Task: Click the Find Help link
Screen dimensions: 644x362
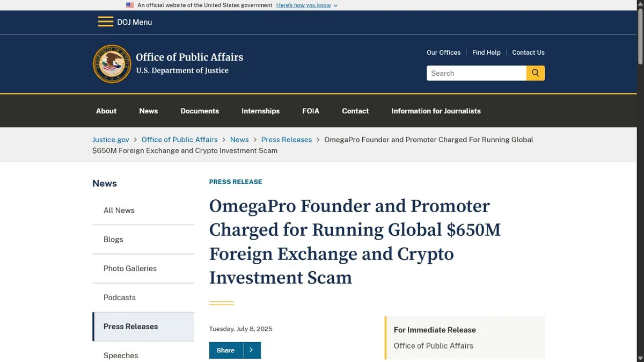Action: [486, 53]
